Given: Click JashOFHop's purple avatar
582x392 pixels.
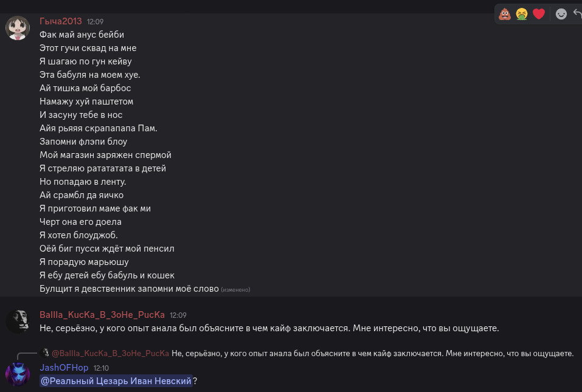Looking at the screenshot, I should tap(18, 374).
